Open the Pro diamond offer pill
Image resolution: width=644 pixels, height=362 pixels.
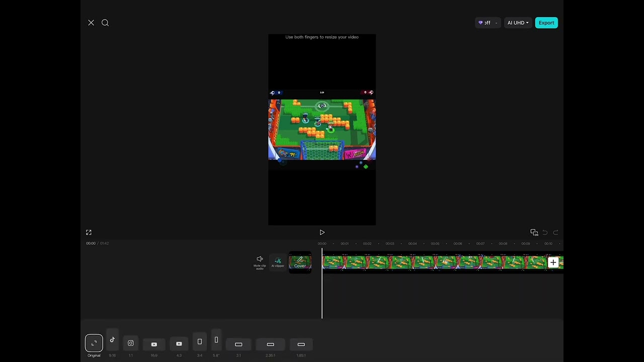[488, 23]
